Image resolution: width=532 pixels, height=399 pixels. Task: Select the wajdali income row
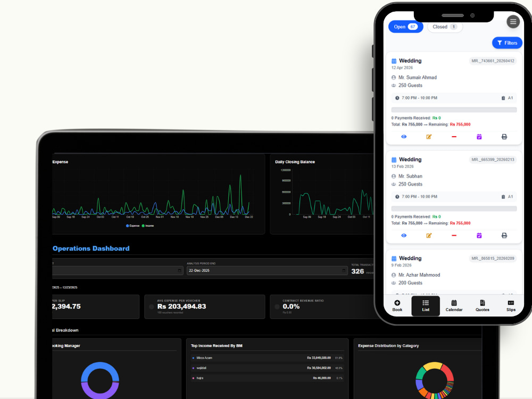pyautogui.click(x=267, y=368)
